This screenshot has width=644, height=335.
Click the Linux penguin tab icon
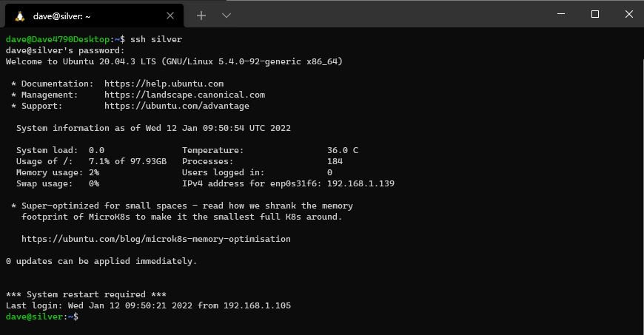click(20, 16)
